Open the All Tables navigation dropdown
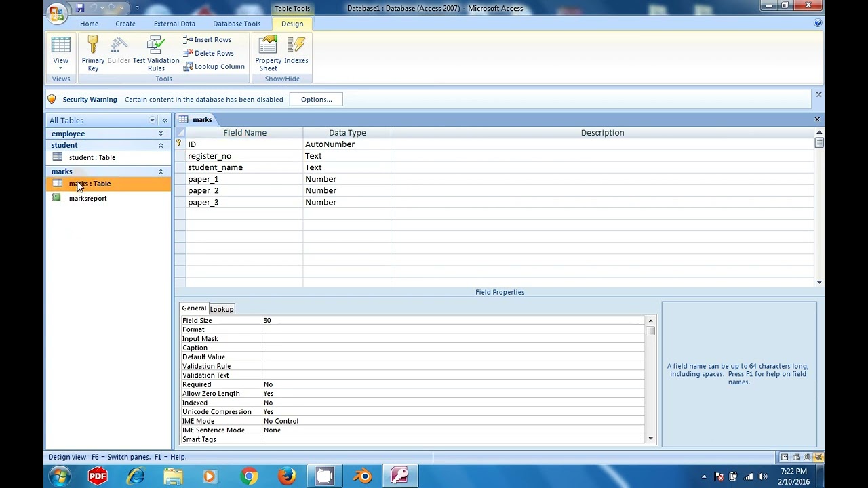This screenshot has width=868, height=488. 153,120
